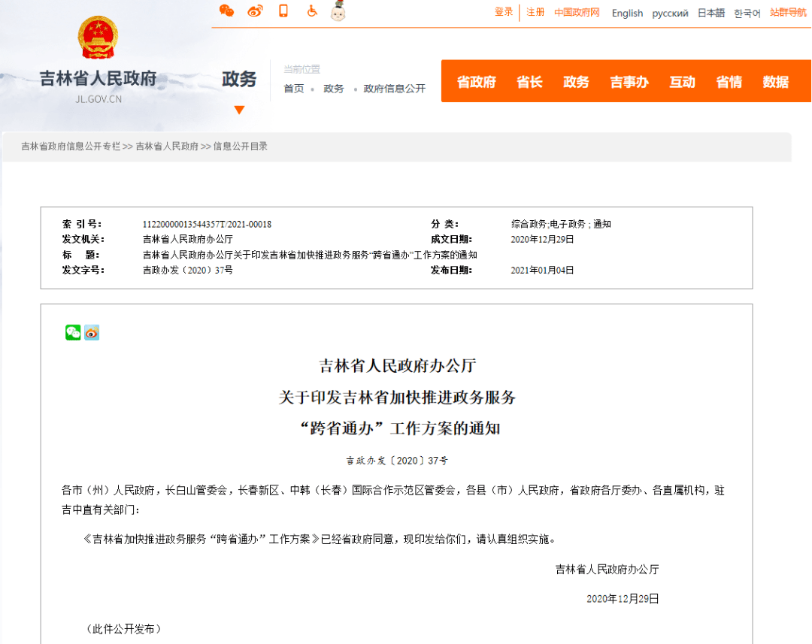Viewport: 812px width, 644px height.
Task: Click the heading line “跨省通办”工作方案的通知
Action: click(x=400, y=428)
